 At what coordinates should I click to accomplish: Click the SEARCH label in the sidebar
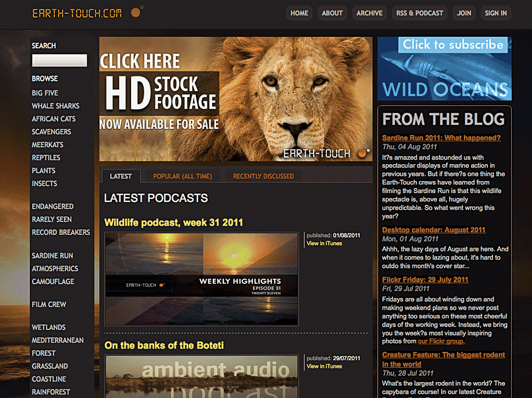[x=44, y=46]
